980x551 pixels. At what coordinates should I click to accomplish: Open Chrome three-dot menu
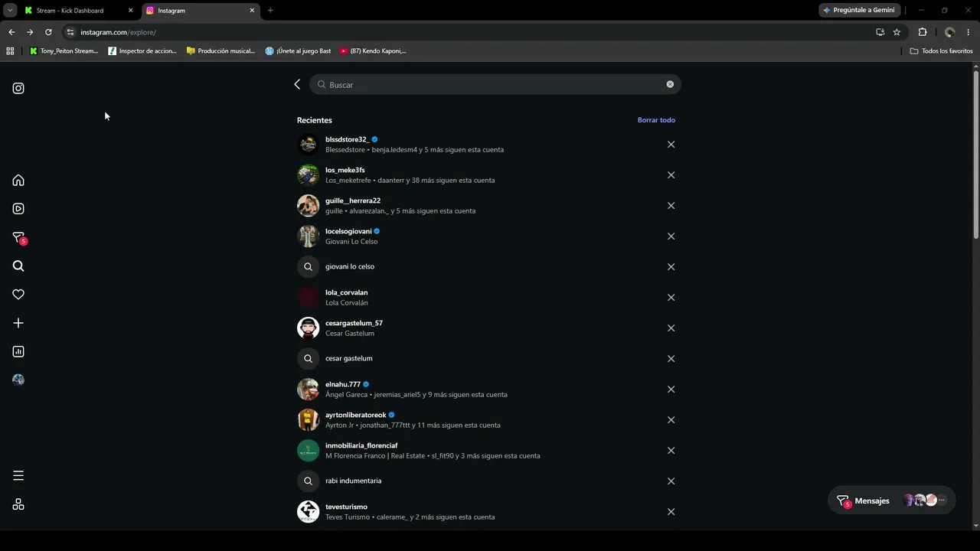tap(969, 32)
